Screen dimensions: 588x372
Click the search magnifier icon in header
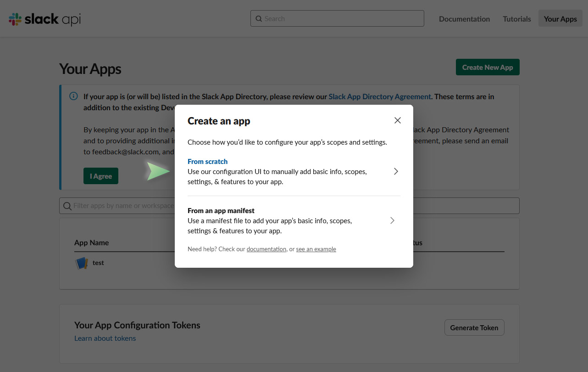(259, 19)
